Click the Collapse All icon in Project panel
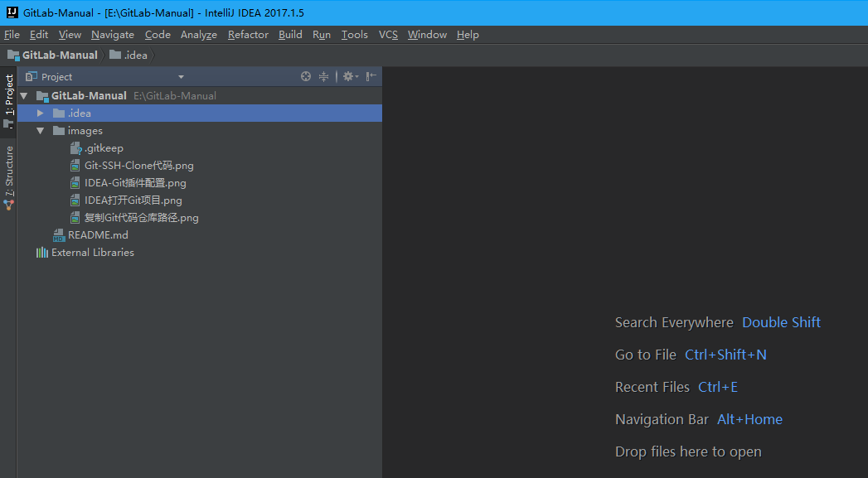The height and width of the screenshot is (478, 868). pyautogui.click(x=324, y=76)
